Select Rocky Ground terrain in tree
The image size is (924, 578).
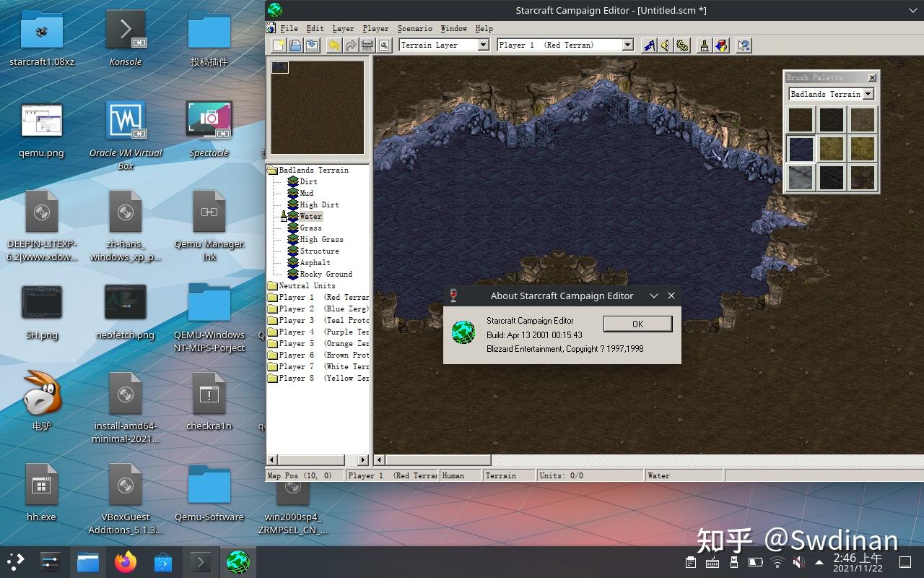(326, 275)
